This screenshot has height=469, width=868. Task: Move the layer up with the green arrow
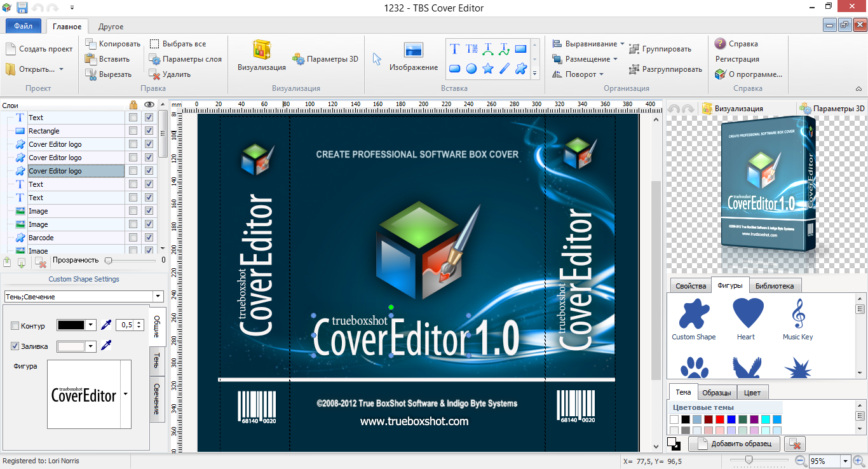pyautogui.click(x=8, y=262)
